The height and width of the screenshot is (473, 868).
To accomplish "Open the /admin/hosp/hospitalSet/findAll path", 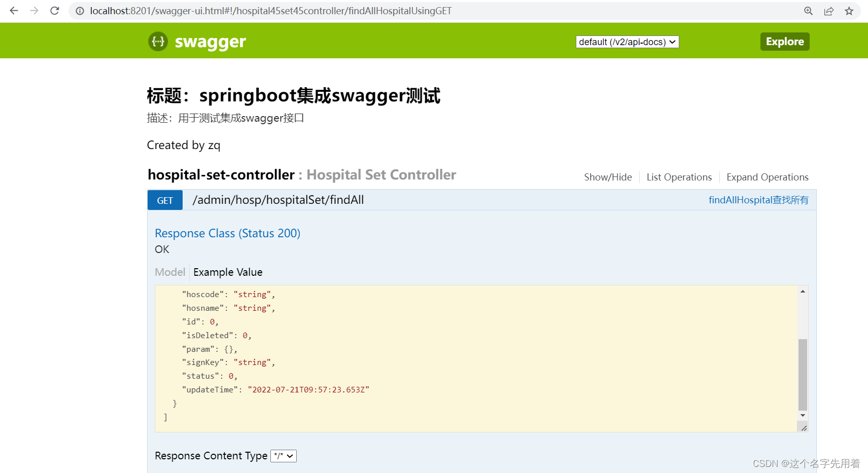I will click(278, 200).
